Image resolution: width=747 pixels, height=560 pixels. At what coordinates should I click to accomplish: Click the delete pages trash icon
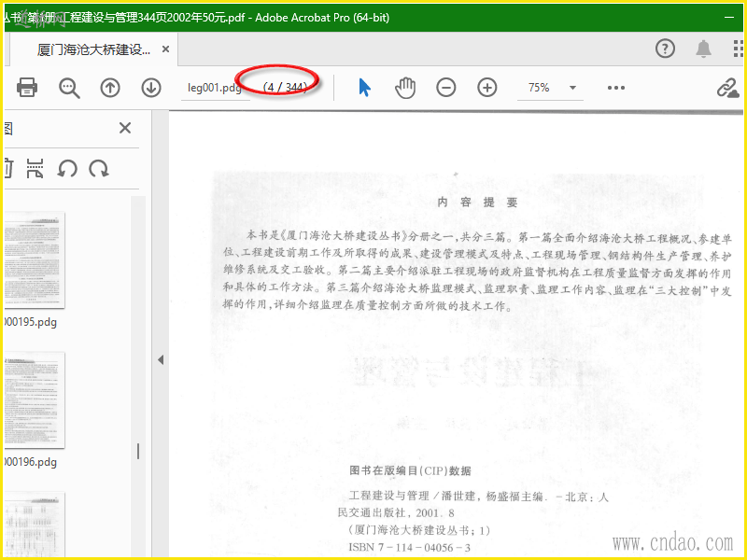click(x=8, y=169)
